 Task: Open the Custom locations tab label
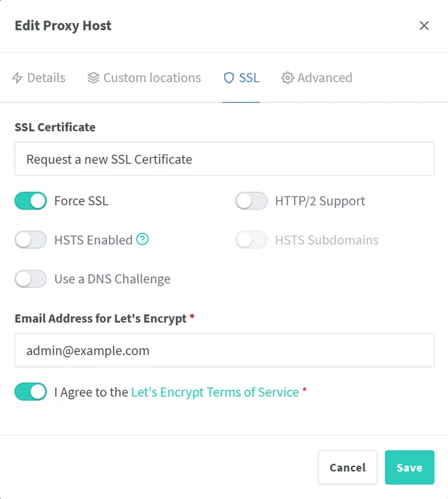152,78
